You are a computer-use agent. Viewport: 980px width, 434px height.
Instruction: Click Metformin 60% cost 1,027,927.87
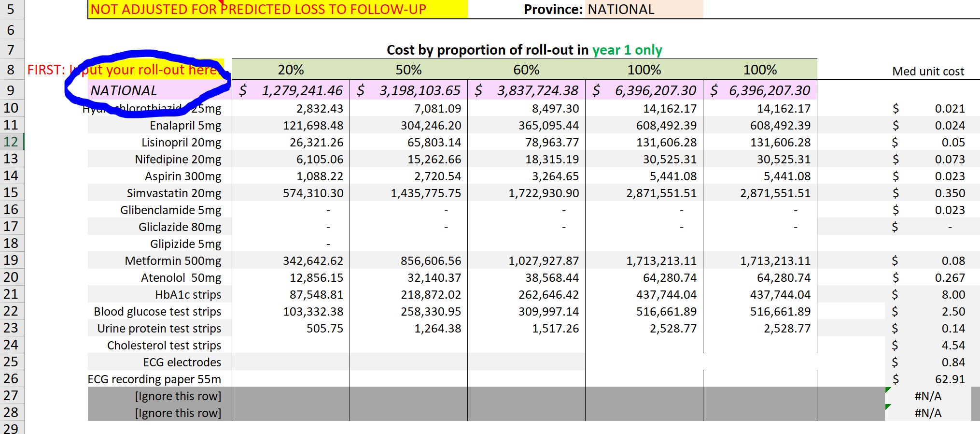tap(544, 261)
